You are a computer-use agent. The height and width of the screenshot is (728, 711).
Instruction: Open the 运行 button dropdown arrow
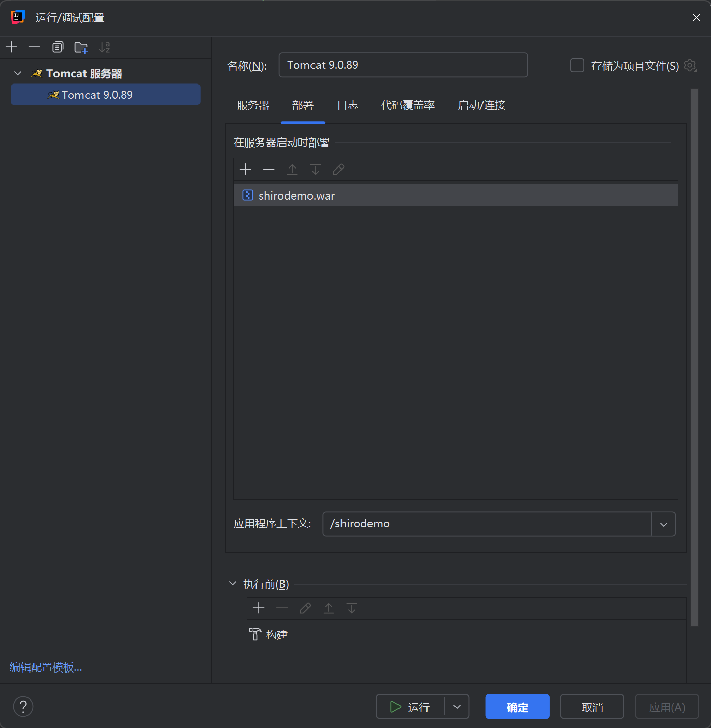(x=457, y=707)
